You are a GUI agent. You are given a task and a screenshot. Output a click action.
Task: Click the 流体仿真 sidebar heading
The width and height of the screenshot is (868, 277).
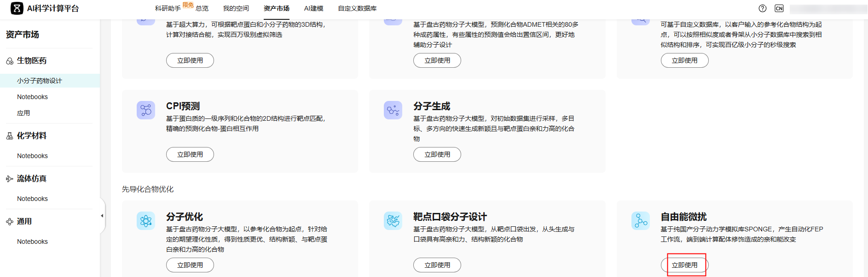coord(32,179)
